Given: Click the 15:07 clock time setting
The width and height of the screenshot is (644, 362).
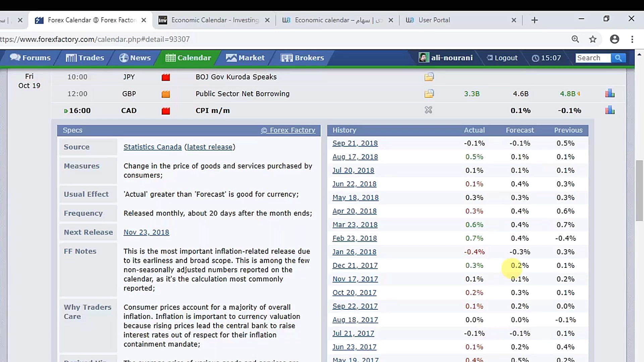Looking at the screenshot, I should click(x=546, y=58).
